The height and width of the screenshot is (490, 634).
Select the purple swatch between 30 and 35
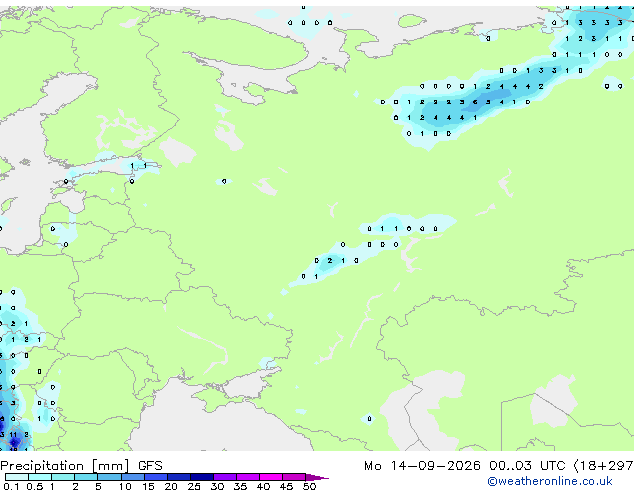225,477
